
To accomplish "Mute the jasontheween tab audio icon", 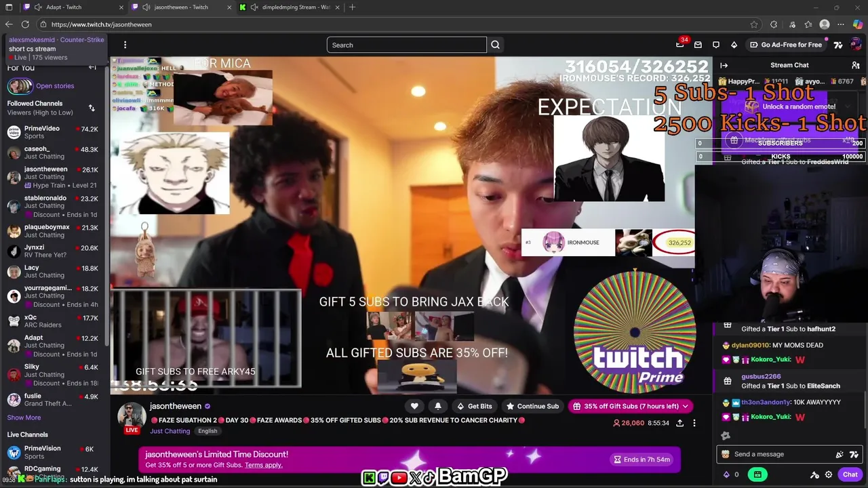I will point(146,7).
